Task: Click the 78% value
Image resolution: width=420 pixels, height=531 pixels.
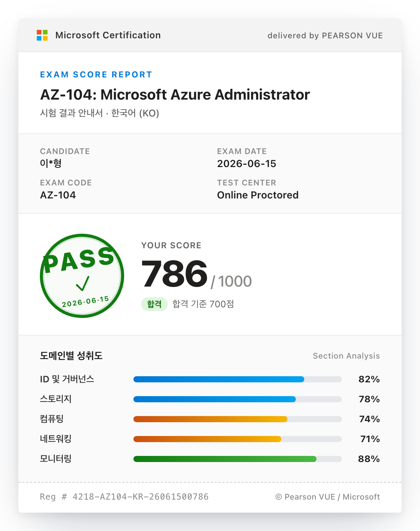Action: (369, 399)
